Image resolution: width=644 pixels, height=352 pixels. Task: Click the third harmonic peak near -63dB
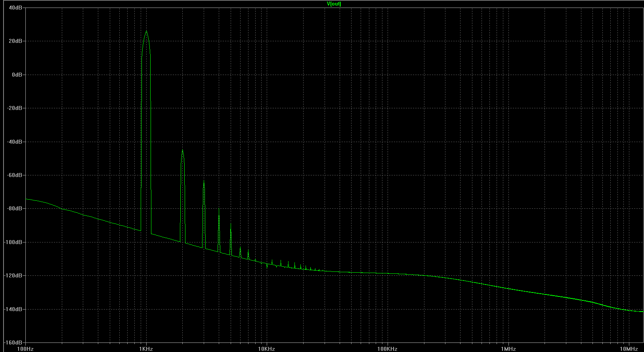pyautogui.click(x=204, y=181)
